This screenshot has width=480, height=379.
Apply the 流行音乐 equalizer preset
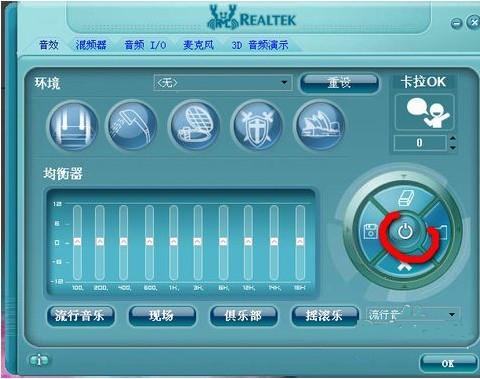pos(80,315)
